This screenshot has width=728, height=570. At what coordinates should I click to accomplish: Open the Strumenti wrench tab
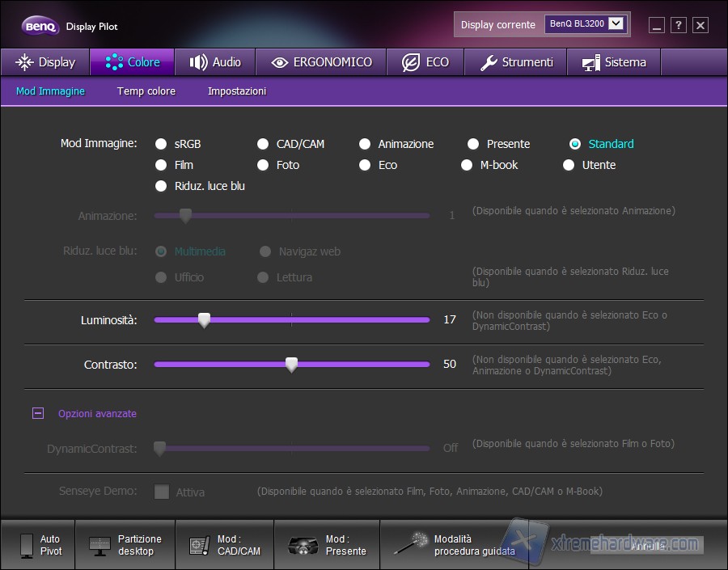point(516,62)
